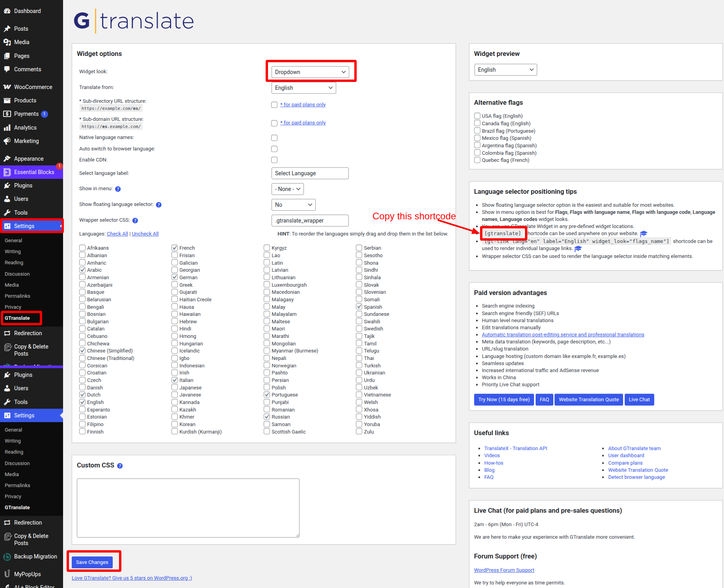Click the WooCommerce icon in sidebar
Screen dimensions: 724x588
point(7,87)
